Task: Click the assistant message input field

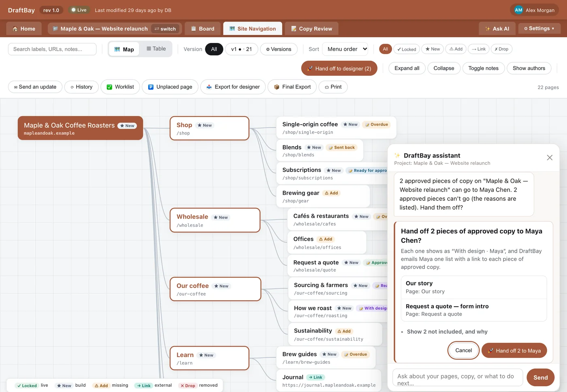Action: (x=458, y=378)
